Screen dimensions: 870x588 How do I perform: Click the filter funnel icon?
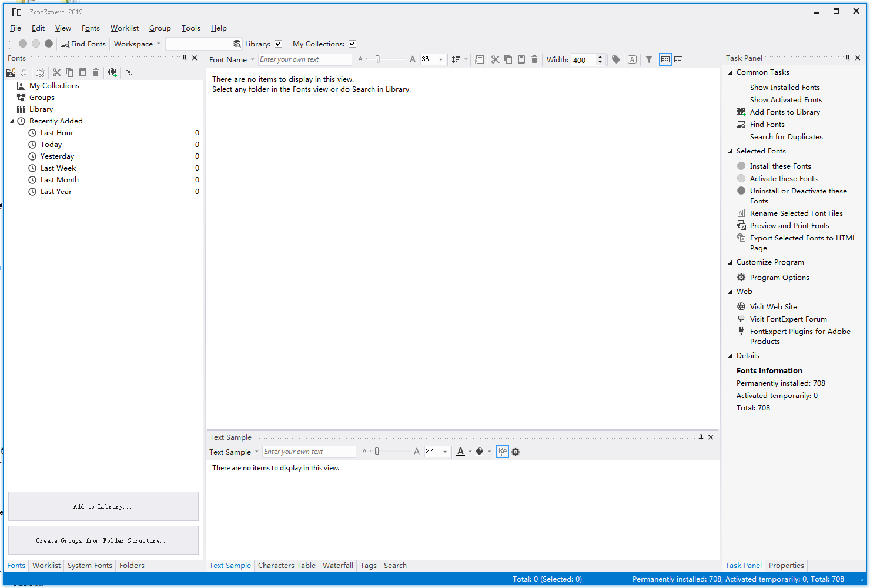pyautogui.click(x=649, y=59)
